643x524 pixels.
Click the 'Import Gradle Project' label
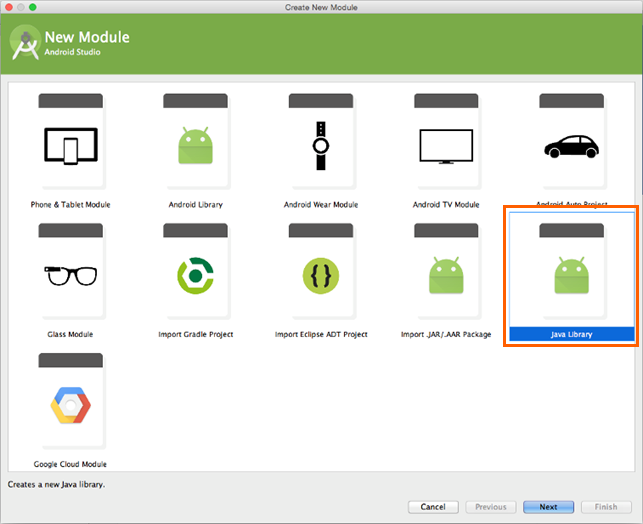tap(196, 334)
